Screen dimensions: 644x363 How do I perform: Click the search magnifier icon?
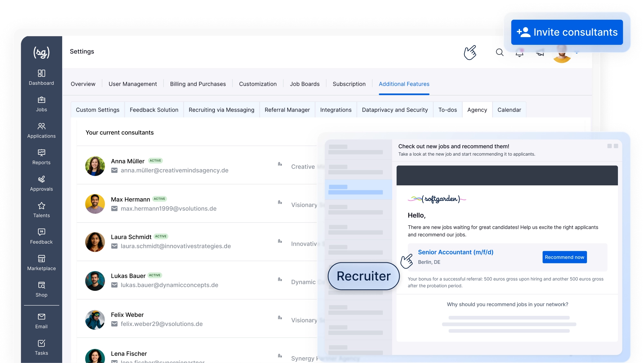[x=499, y=52]
